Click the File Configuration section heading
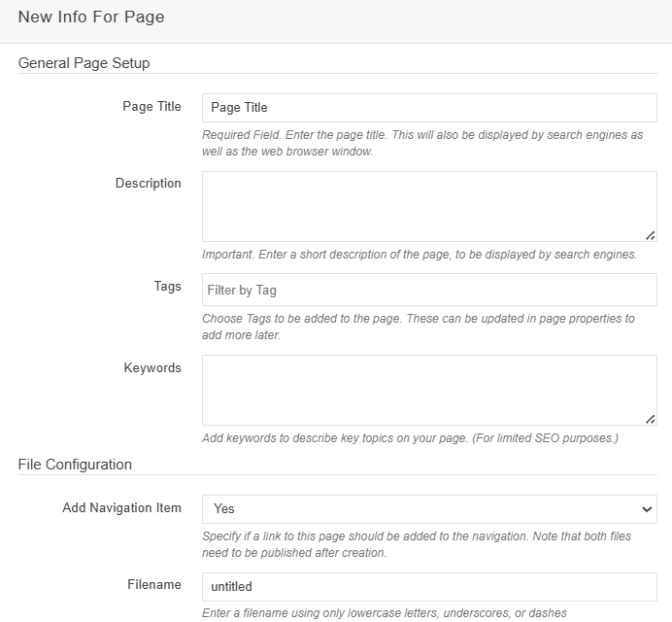 click(75, 465)
